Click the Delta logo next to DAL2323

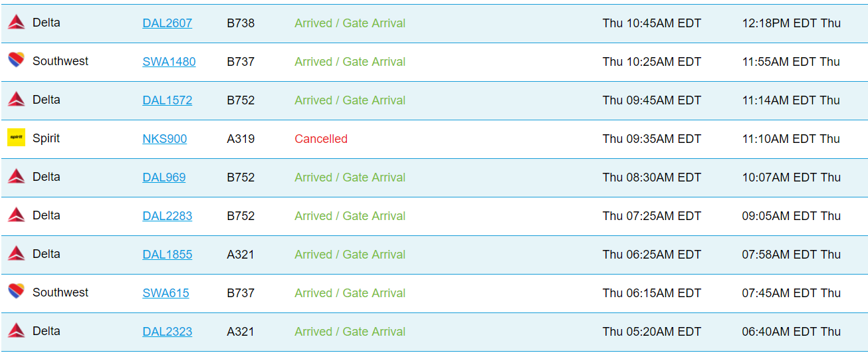[16, 331]
